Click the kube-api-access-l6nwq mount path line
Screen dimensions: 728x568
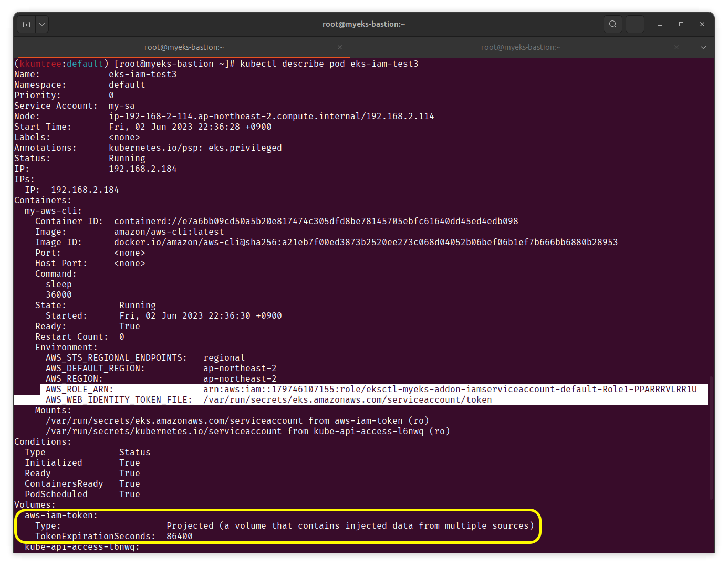coord(248,431)
